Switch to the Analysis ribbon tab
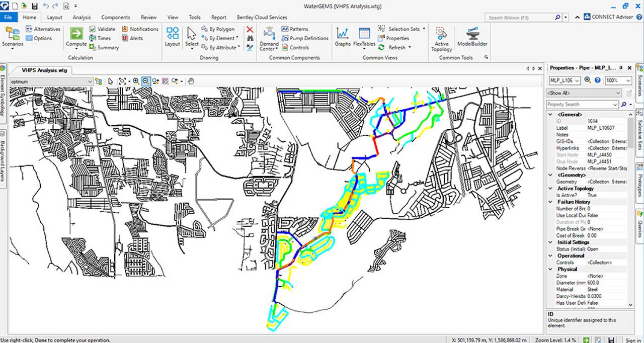 tap(82, 17)
